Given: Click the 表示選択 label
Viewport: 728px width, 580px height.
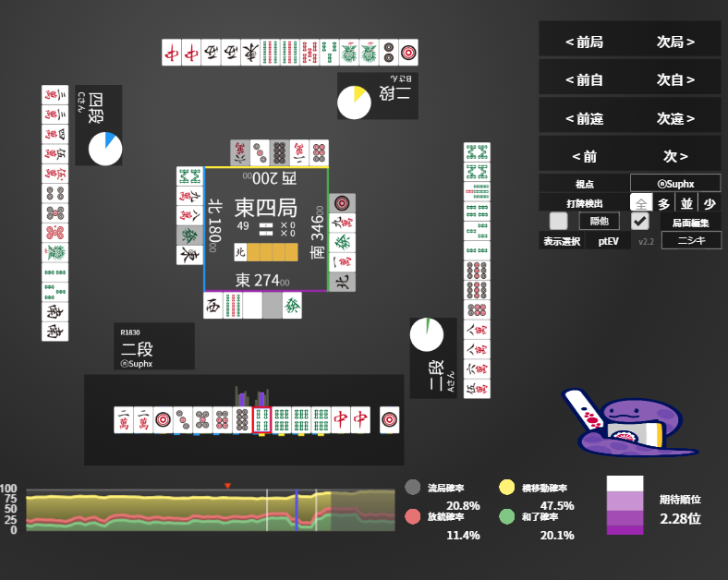Looking at the screenshot, I should click(x=562, y=241).
